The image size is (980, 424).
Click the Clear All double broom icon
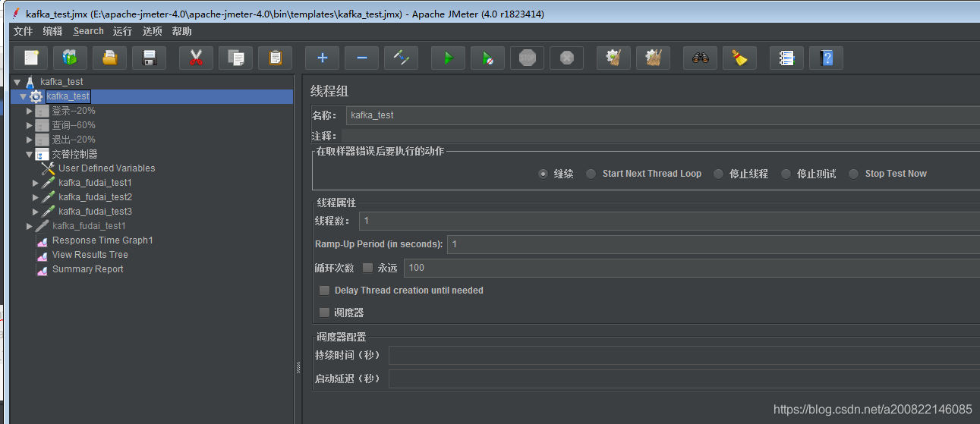click(654, 58)
